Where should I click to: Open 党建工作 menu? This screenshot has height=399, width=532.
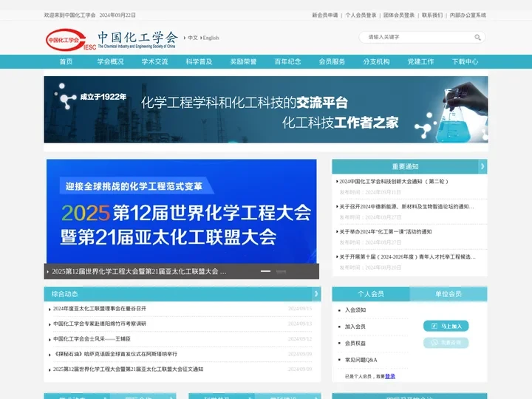tap(420, 62)
